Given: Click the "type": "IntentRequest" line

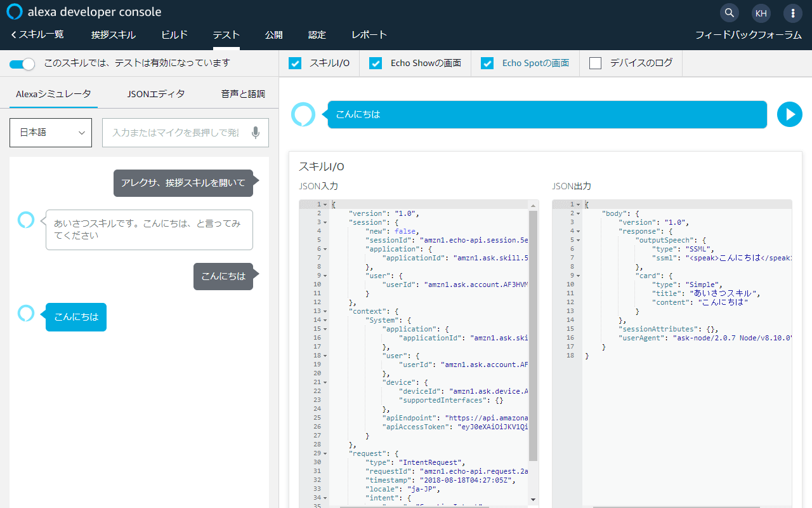Looking at the screenshot, I should [416, 462].
